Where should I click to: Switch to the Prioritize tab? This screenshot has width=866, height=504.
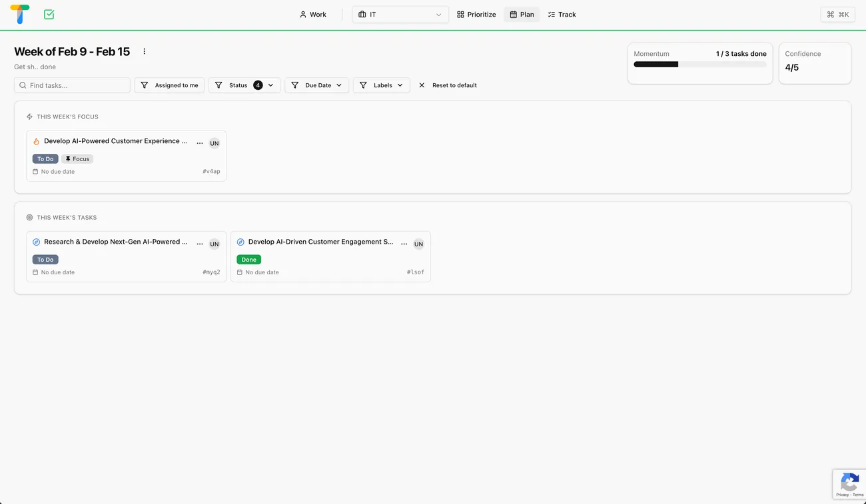(476, 15)
